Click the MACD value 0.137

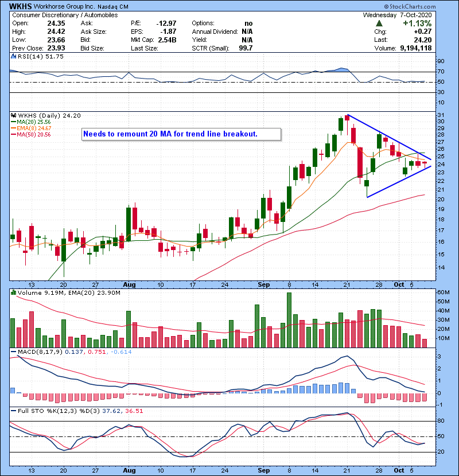[x=74, y=352]
